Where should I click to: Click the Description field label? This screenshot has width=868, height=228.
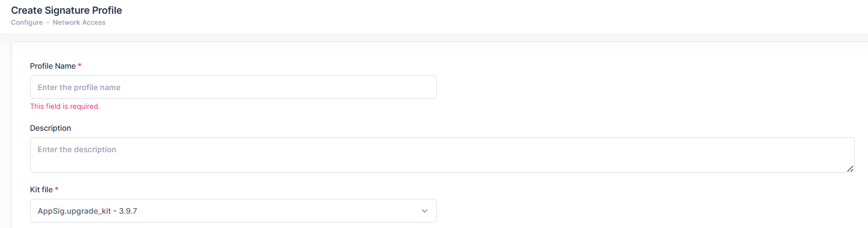click(x=50, y=128)
